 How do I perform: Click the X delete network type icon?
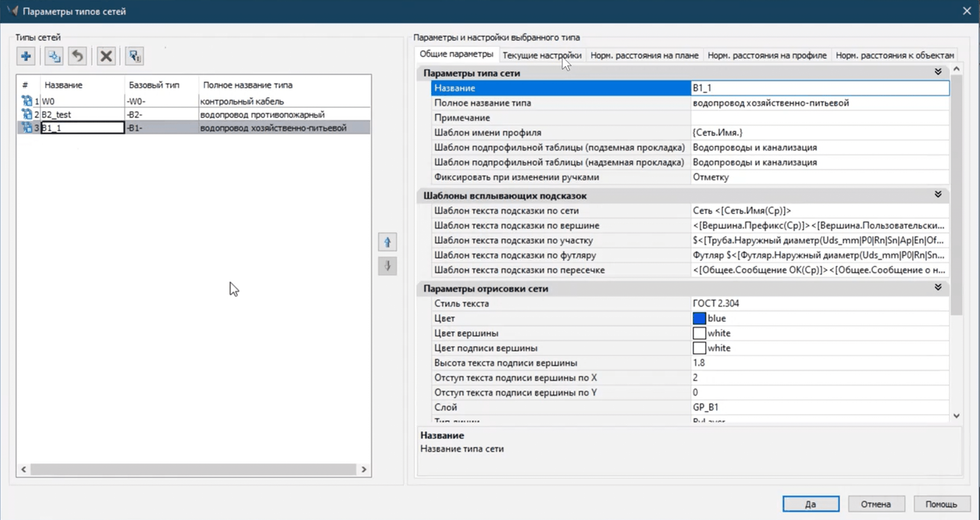106,56
